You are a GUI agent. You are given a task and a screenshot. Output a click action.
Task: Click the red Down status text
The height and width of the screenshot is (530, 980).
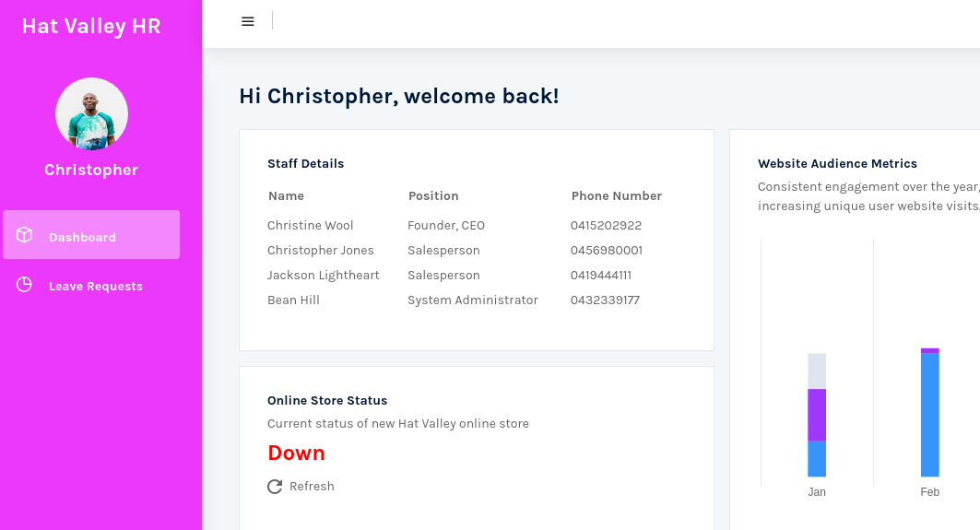(x=296, y=453)
